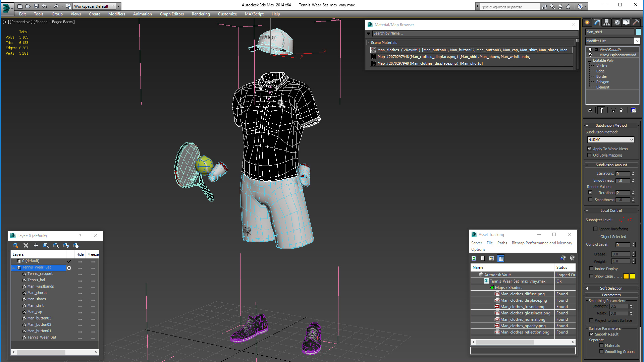Select Polygon sub-object level
Viewport: 644px width, 362px height.
click(602, 82)
